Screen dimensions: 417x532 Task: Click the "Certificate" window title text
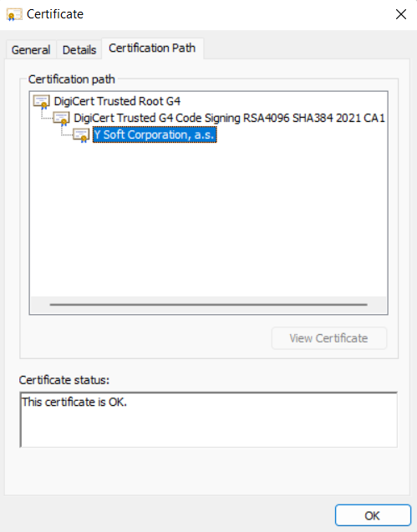pyautogui.click(x=55, y=14)
